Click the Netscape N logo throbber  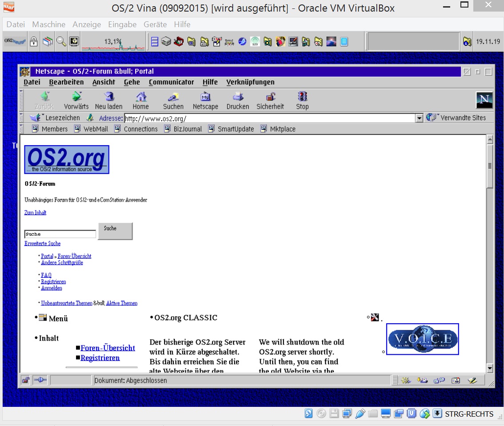tap(484, 100)
